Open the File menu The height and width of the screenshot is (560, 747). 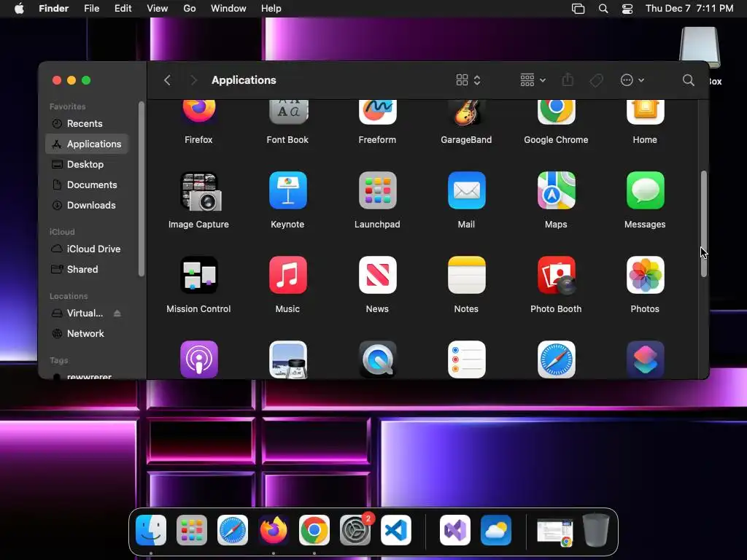pos(91,9)
